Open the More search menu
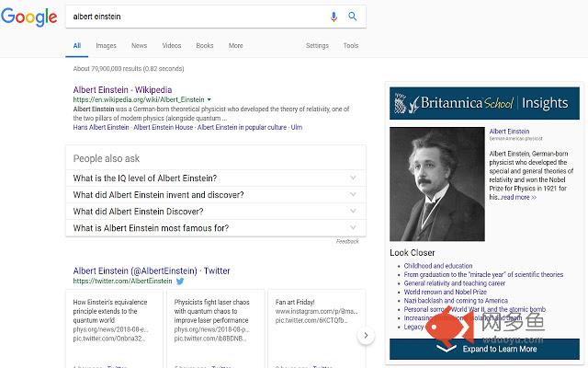588x368 pixels. point(236,45)
